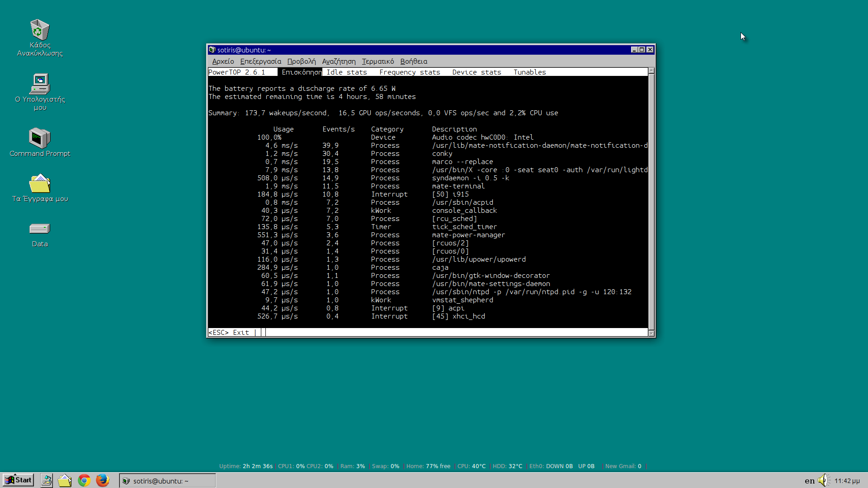Click the 11:42 clock in tray
868x488 pixels.
coord(847,481)
